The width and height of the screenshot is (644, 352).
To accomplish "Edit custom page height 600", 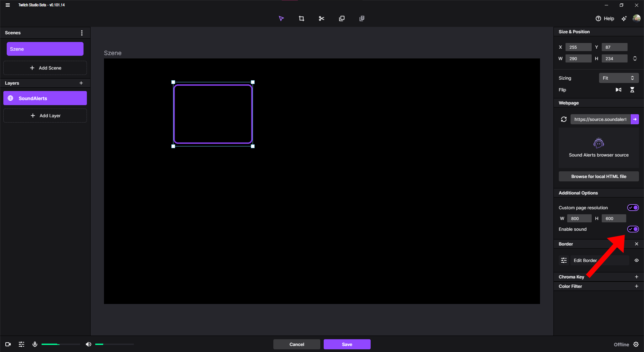I will click(614, 218).
